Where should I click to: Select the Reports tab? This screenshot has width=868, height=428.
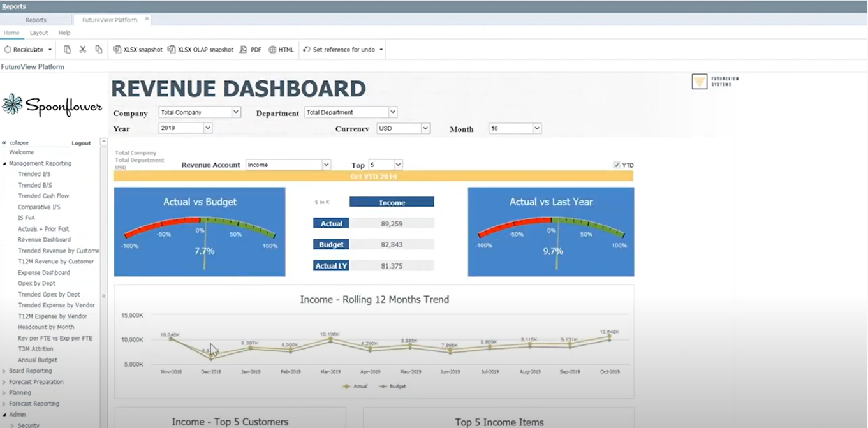point(36,20)
